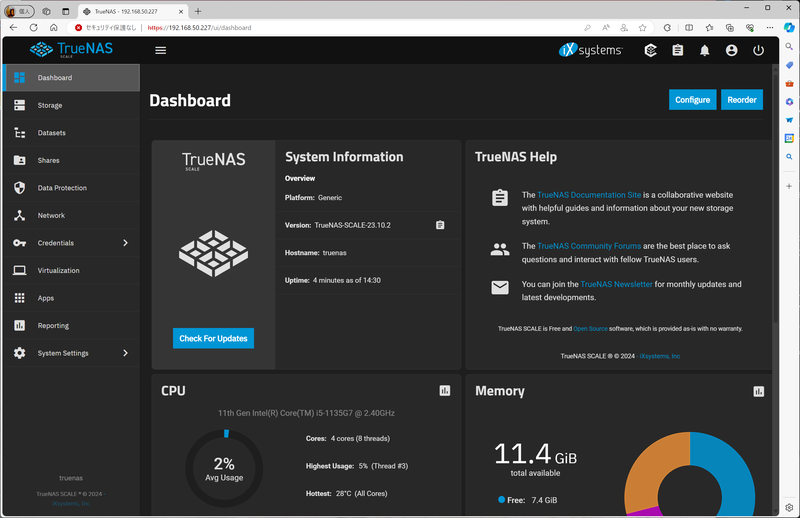The image size is (800, 518).
Task: Go back in browser
Action: (14, 28)
